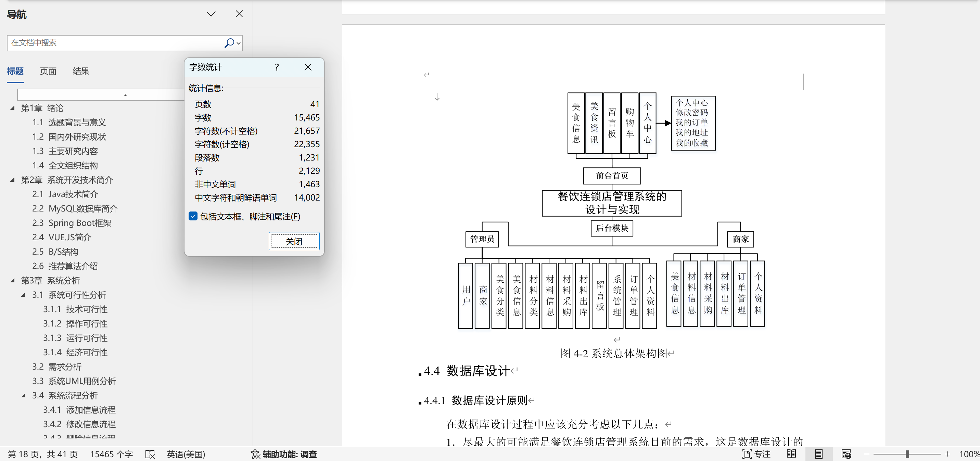Switch to Web Layout view icon

847,454
